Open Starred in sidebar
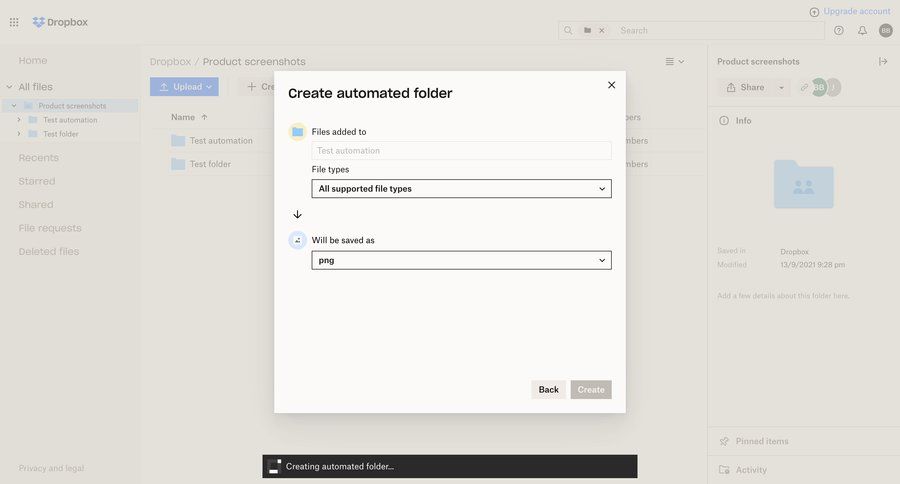The height and width of the screenshot is (484, 900). click(37, 181)
